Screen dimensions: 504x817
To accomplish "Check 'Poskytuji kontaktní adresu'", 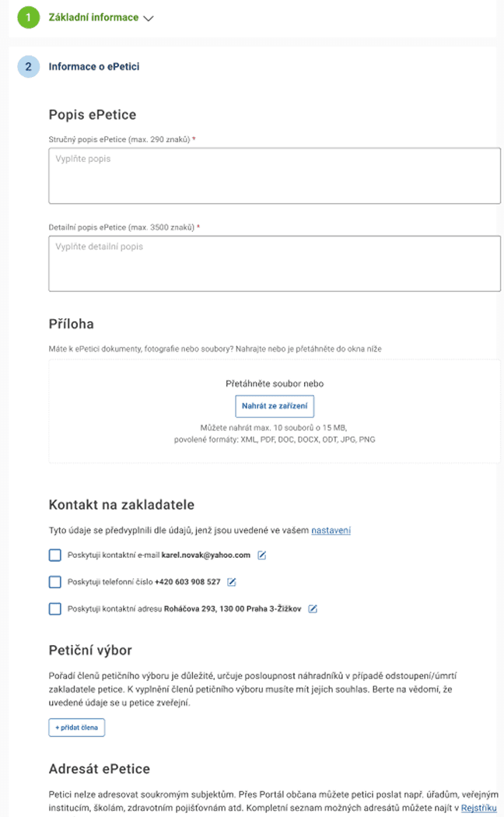I will (54, 609).
